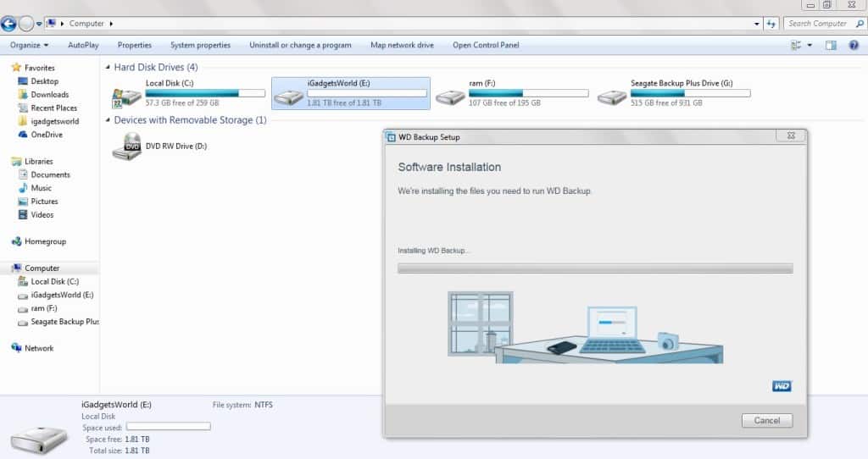Screen dimensions: 868x459
Task: Click the Installing WD Backup progress bar
Action: tap(595, 268)
